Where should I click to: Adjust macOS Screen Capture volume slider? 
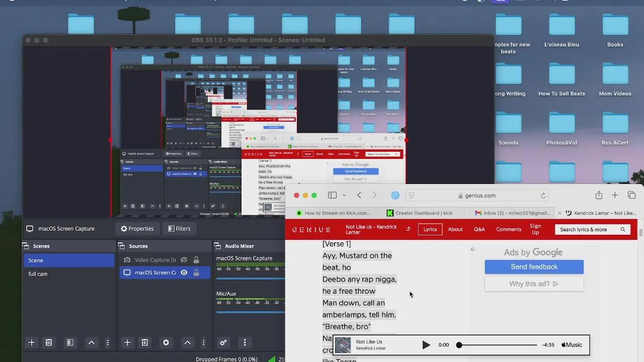[251, 278]
